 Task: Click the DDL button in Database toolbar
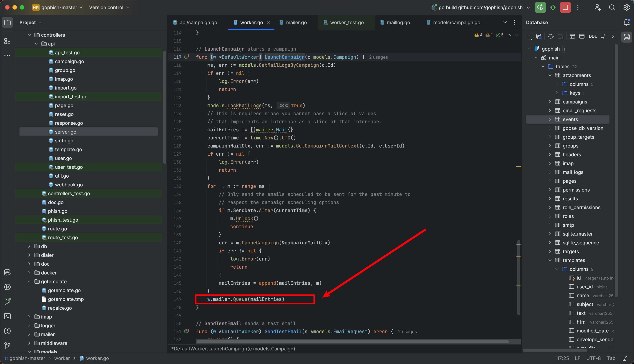pyautogui.click(x=593, y=37)
